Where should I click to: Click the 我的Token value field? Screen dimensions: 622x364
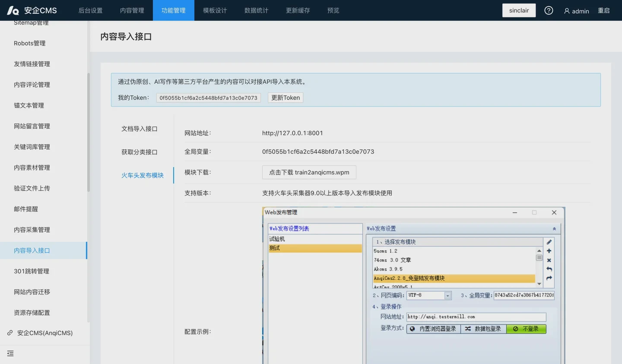[x=208, y=98]
